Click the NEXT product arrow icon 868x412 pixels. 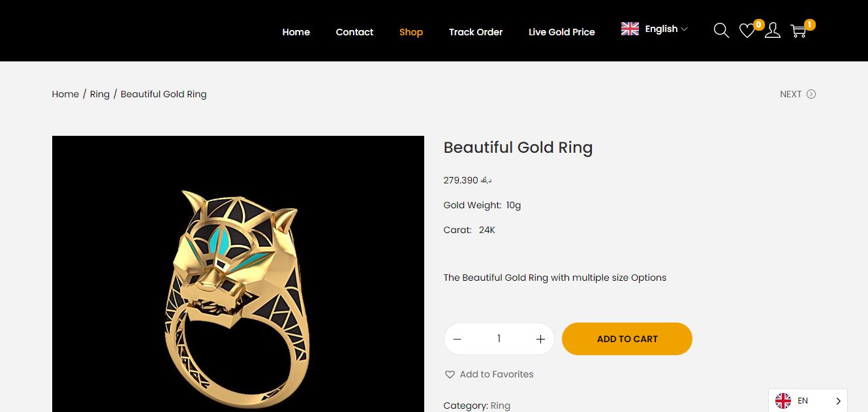(x=811, y=94)
